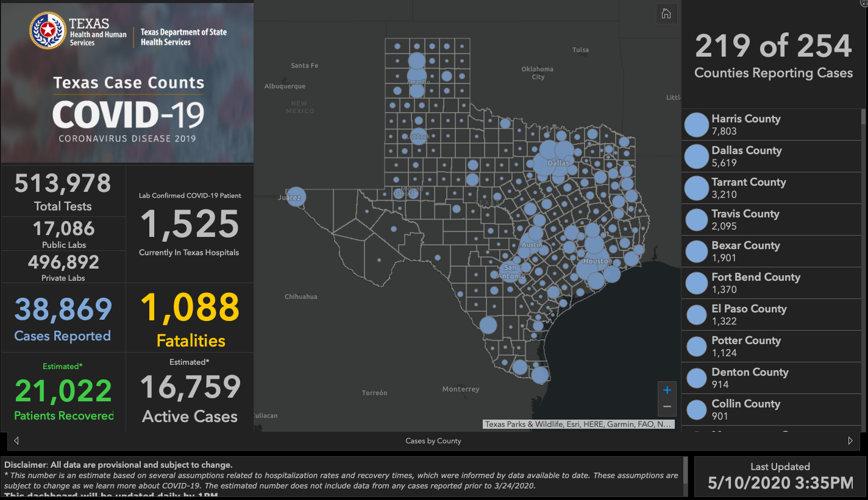868x500 pixels.
Task: Select Dallas County in the list
Action: pyautogui.click(x=746, y=156)
